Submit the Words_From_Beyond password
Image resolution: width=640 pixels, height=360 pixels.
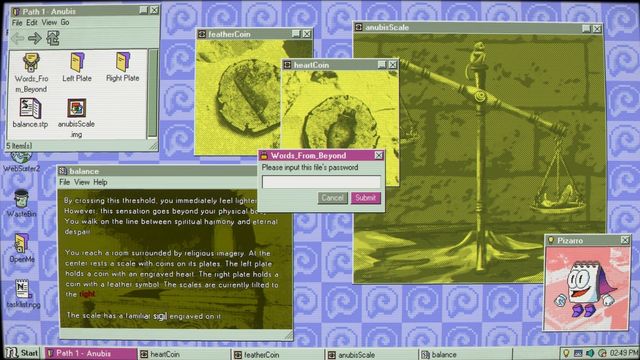[x=365, y=198]
